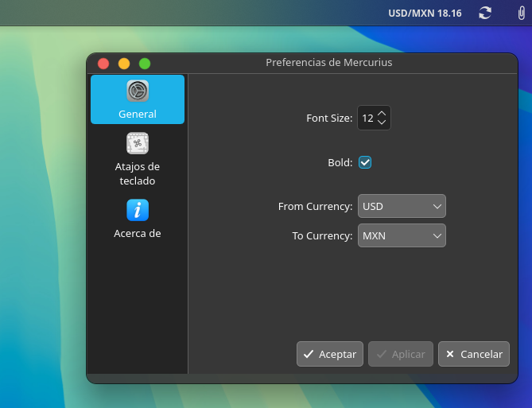Decrease font size with down arrow
The width and height of the screenshot is (532, 408).
pyautogui.click(x=382, y=122)
